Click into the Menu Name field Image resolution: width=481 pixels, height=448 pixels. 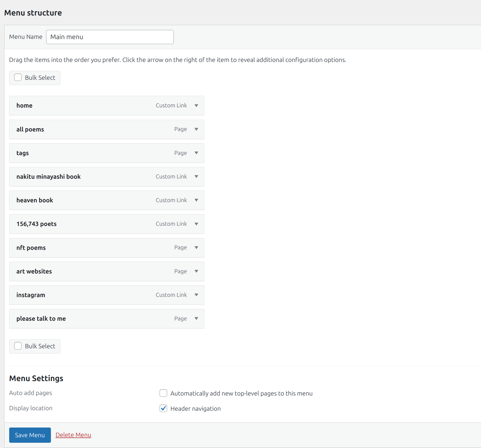110,37
